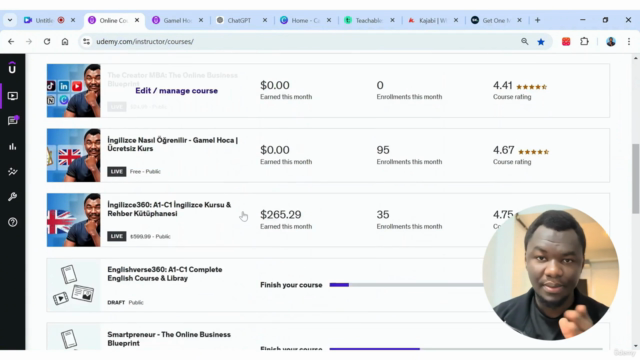Viewport: 640px width, 360px height.
Task: Click the $265.29 earned this month value
Action: pyautogui.click(x=281, y=215)
